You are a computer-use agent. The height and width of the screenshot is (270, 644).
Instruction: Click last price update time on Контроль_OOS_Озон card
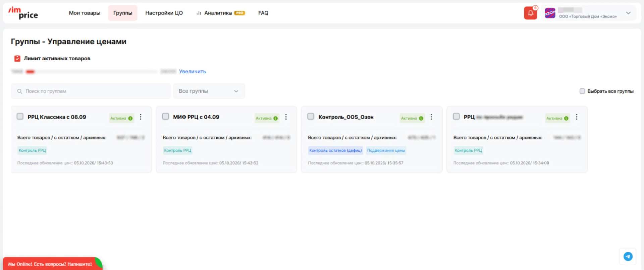(x=384, y=163)
